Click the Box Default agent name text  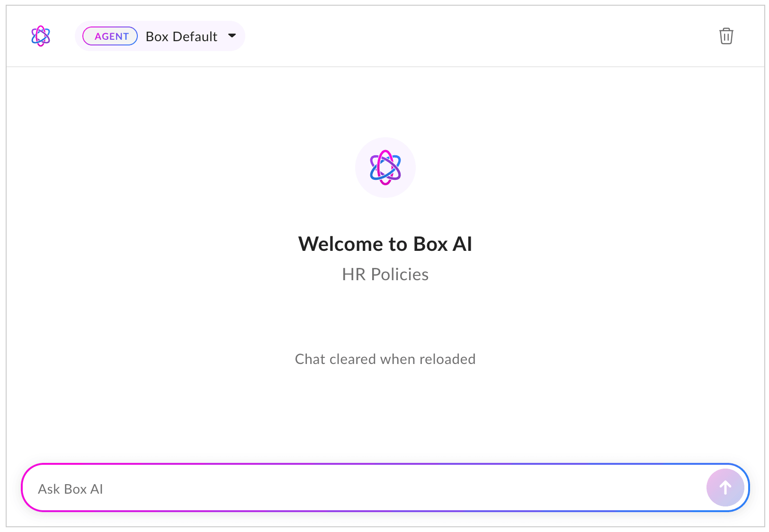click(x=181, y=36)
